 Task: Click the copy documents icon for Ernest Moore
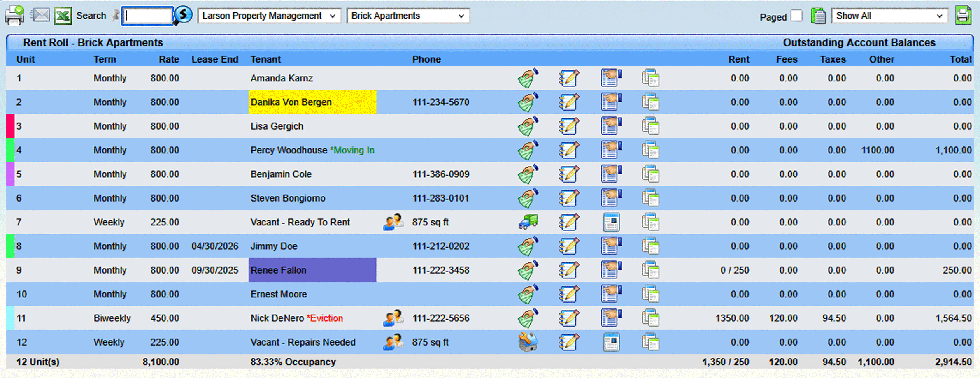[651, 294]
